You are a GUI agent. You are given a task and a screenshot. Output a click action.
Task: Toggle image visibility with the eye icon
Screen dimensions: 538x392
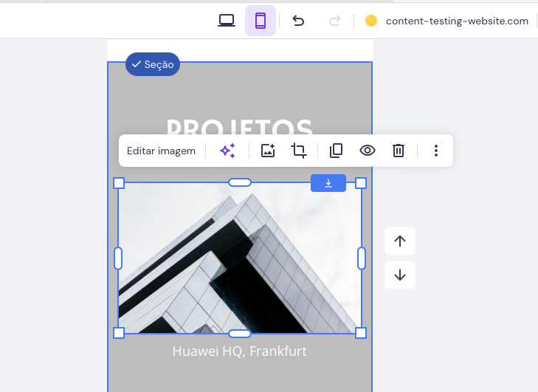[367, 151]
